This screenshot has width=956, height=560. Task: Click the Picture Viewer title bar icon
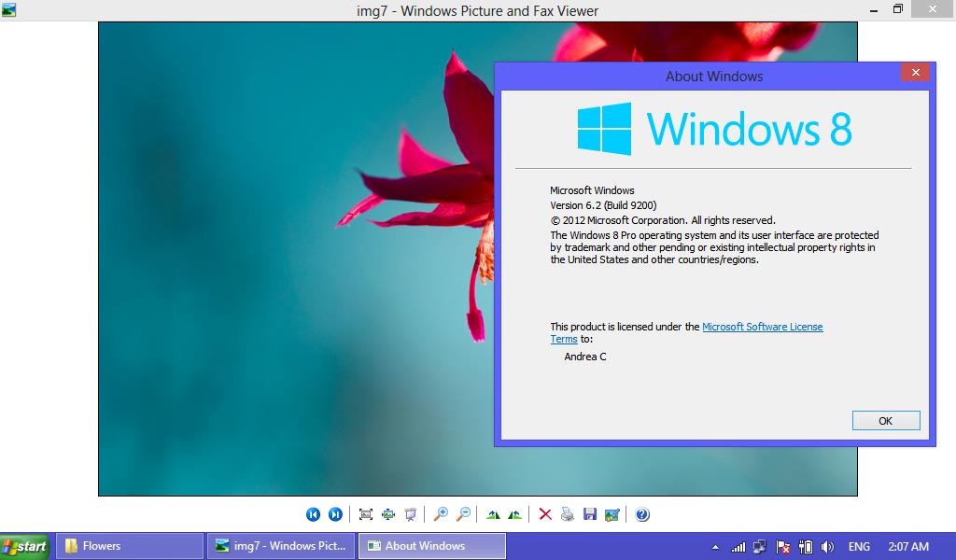(x=8, y=9)
